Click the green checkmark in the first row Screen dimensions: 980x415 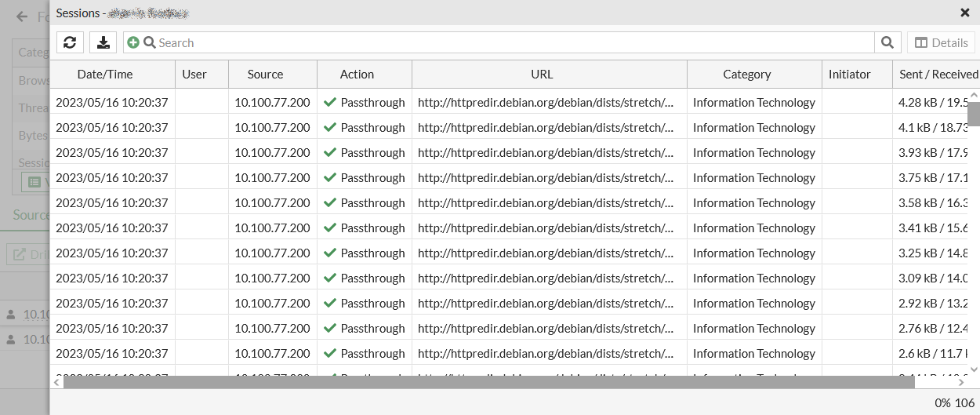click(x=330, y=102)
